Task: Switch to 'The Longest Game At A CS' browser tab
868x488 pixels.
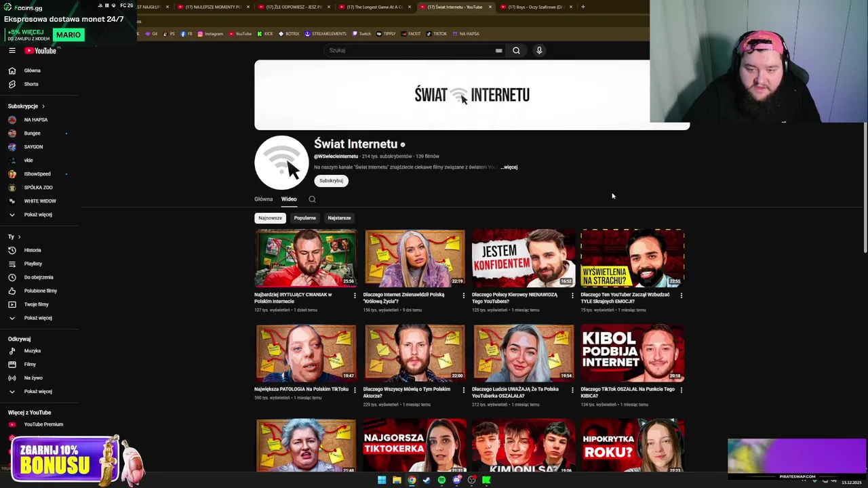Action: click(375, 7)
